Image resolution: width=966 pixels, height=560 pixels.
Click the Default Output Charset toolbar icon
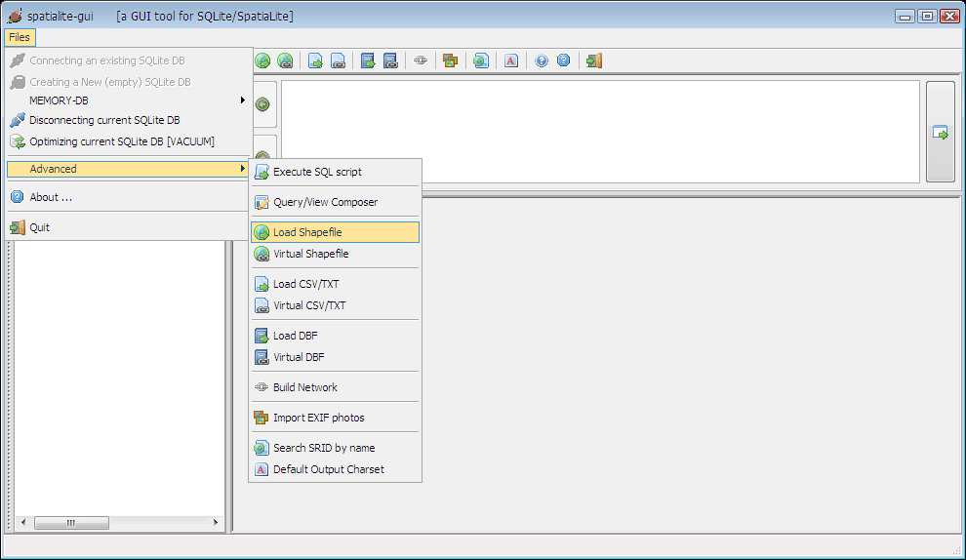[x=510, y=60]
